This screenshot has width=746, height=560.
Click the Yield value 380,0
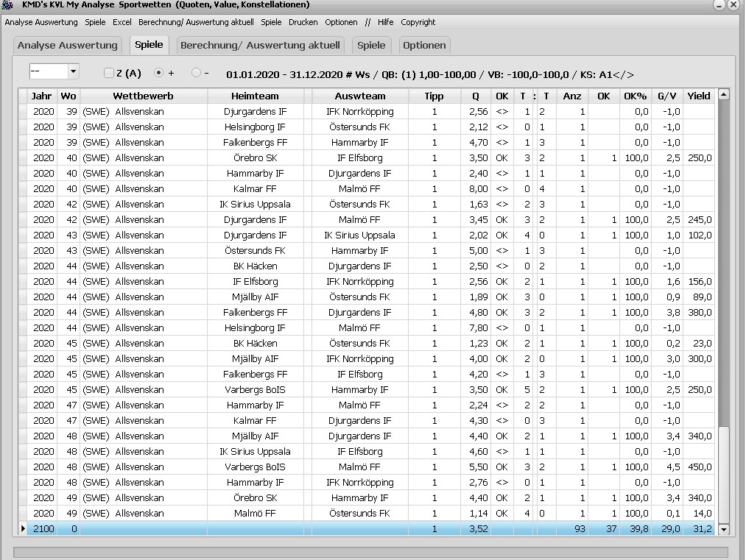(699, 312)
